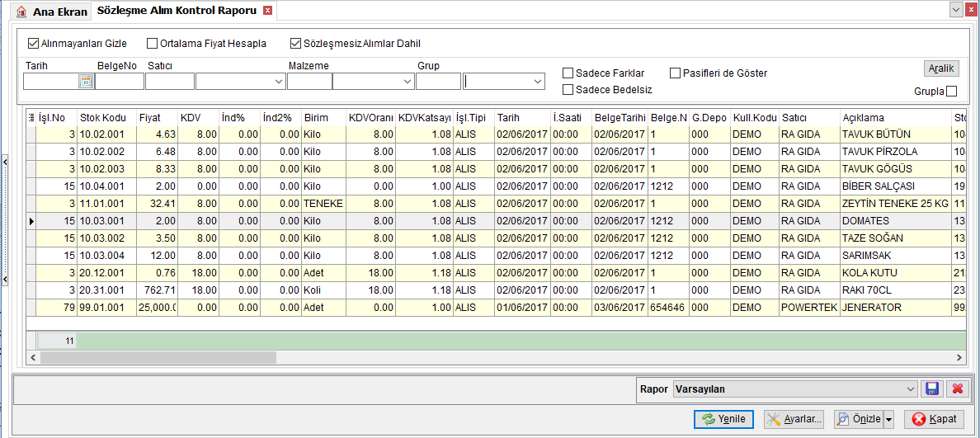This screenshot has width=980, height=438.
Task: Select the TAVUK GÖGÜS row
Action: click(496, 169)
